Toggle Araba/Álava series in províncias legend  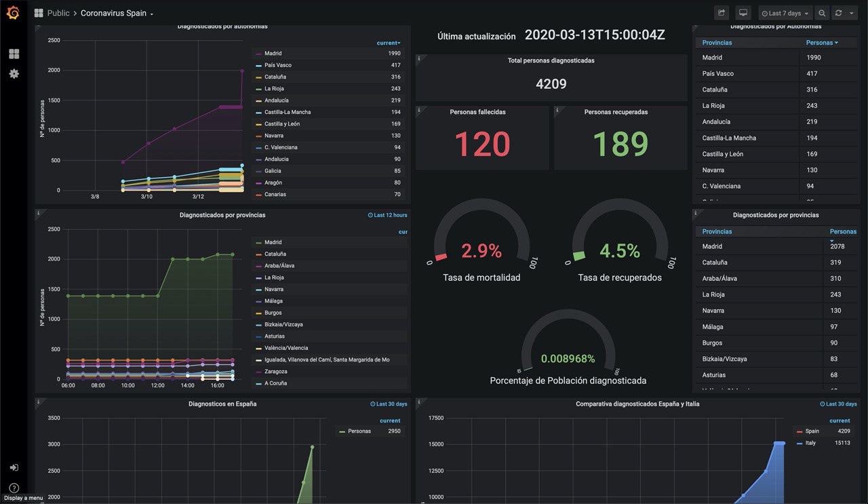click(x=279, y=266)
